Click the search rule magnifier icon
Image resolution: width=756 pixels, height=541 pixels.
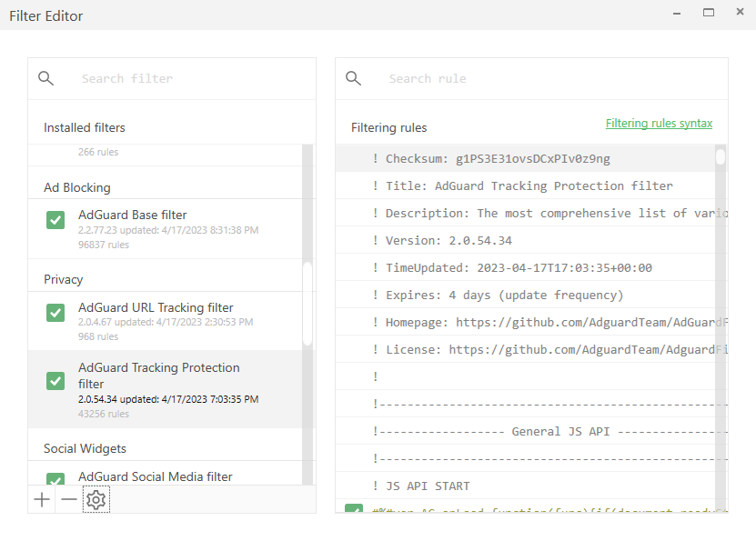pos(353,78)
